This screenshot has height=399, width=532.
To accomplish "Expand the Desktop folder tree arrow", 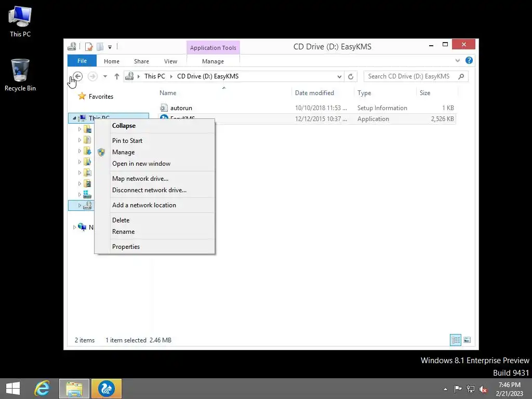I will tap(79, 129).
